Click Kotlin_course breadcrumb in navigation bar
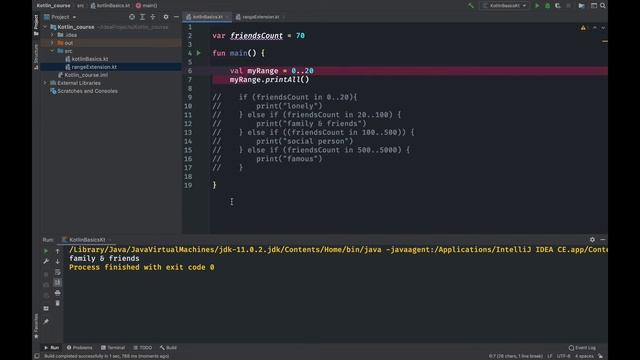Viewport: 640px width, 360px height. click(x=53, y=6)
